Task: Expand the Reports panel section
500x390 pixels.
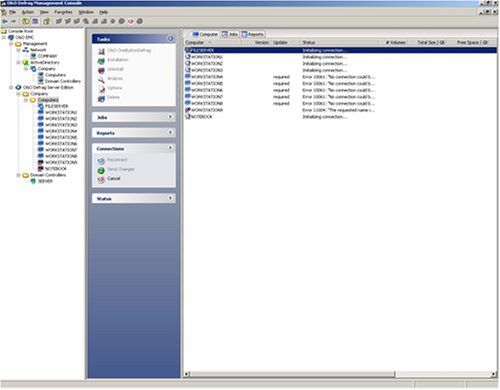Action: point(170,132)
